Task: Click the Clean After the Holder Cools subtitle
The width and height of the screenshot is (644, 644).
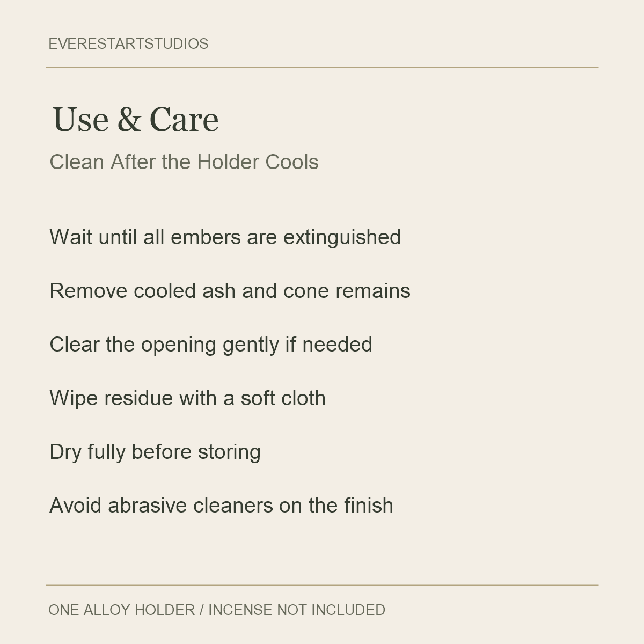Action: click(x=184, y=162)
